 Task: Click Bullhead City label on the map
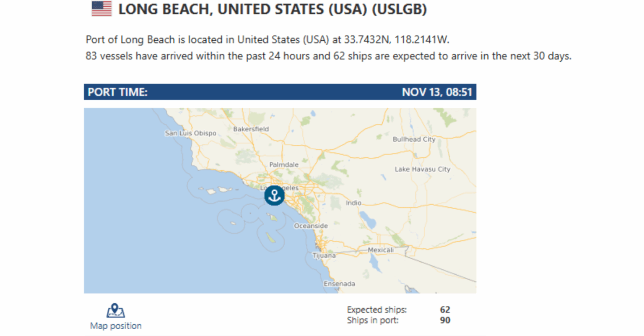pos(414,139)
